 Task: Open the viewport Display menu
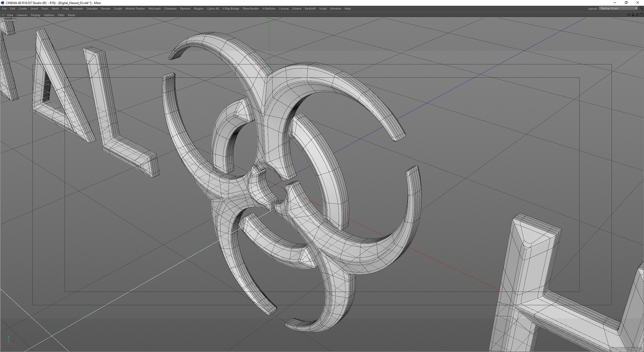tap(36, 15)
